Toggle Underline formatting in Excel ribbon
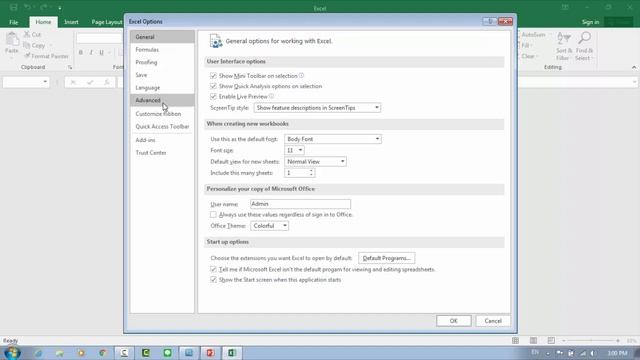 101,52
